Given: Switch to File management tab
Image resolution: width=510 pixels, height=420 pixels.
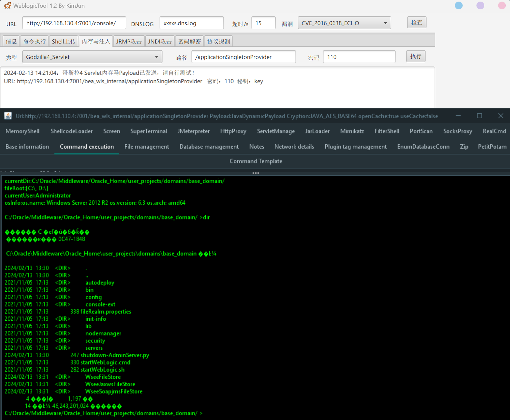Looking at the screenshot, I should point(147,147).
